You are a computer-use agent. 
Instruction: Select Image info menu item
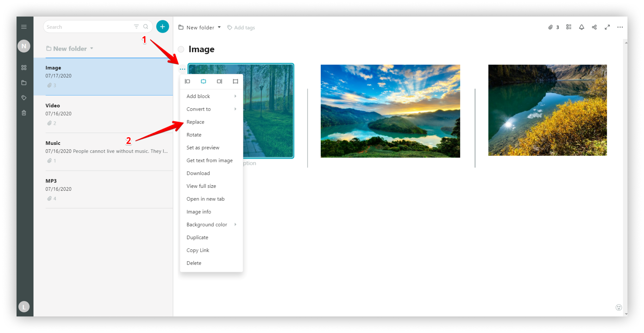tap(211, 212)
